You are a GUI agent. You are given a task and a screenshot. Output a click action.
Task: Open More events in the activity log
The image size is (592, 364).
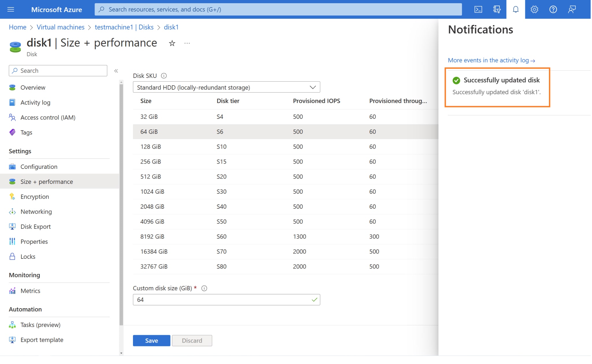point(491,60)
